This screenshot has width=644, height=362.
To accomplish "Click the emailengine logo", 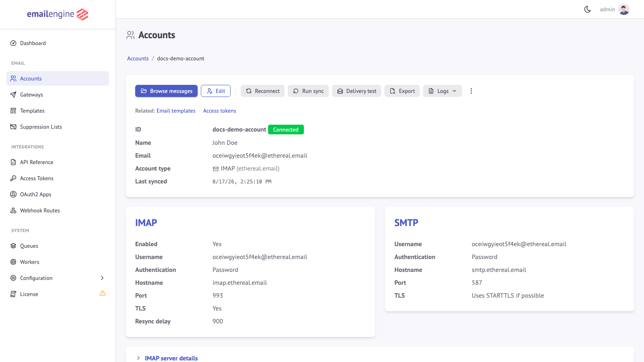I will click(x=58, y=14).
